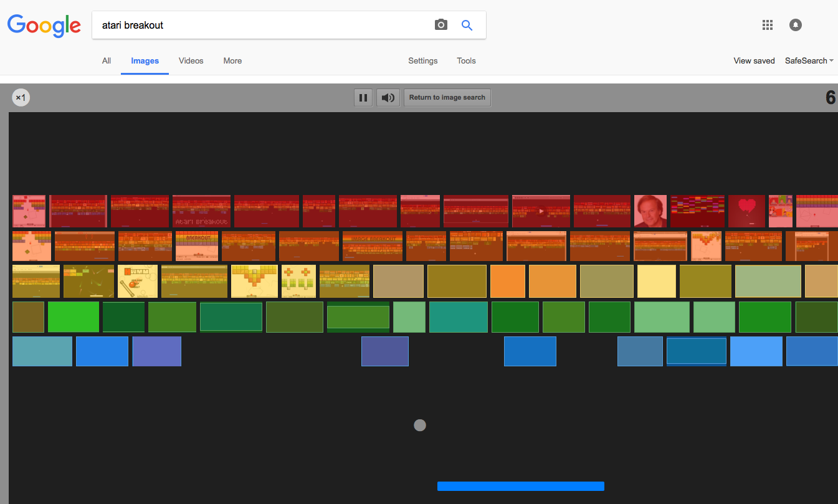Click the teal block in green row
This screenshot has width=838, height=504.
(x=458, y=316)
